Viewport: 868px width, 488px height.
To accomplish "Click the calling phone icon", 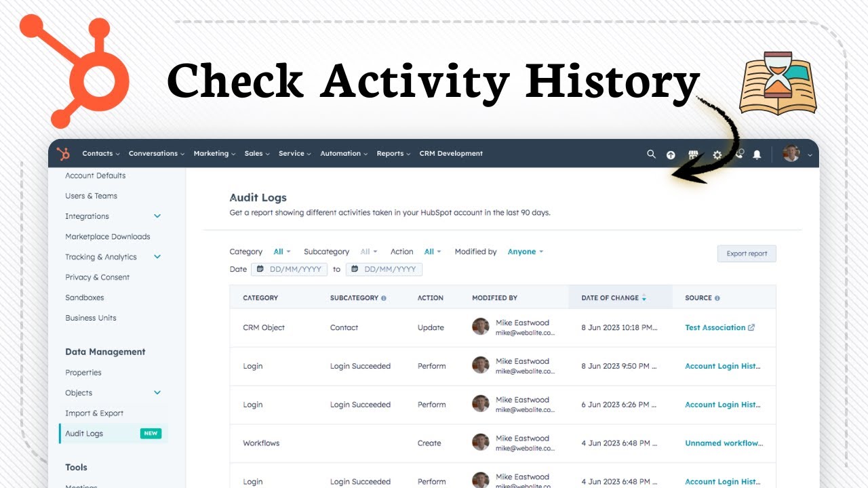I will click(739, 154).
